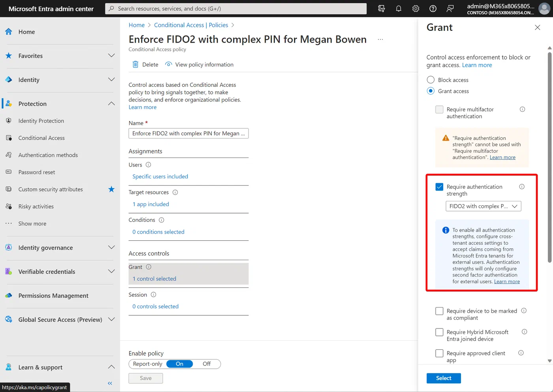Click info icon for Require authentication strength
The width and height of the screenshot is (553, 392).
coord(522,187)
